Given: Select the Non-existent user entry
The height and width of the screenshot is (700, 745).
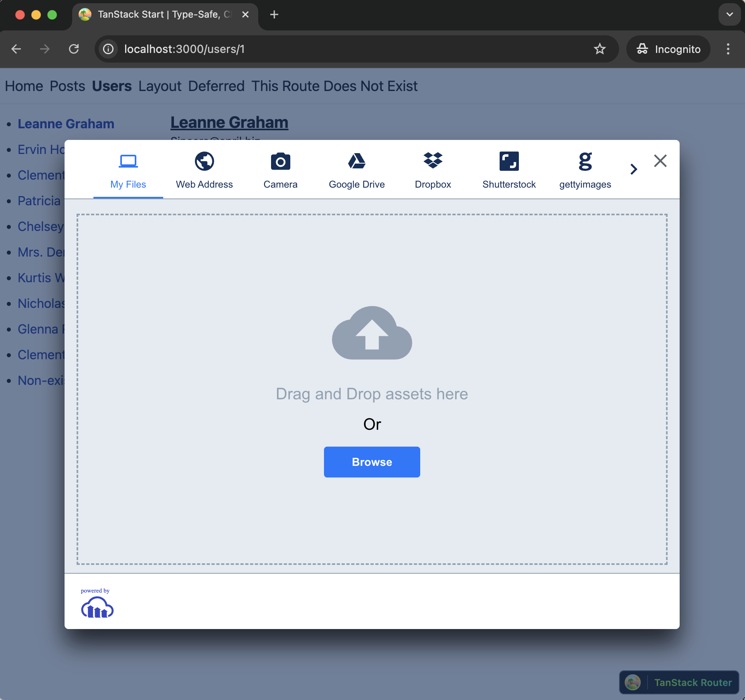Looking at the screenshot, I should [x=41, y=380].
